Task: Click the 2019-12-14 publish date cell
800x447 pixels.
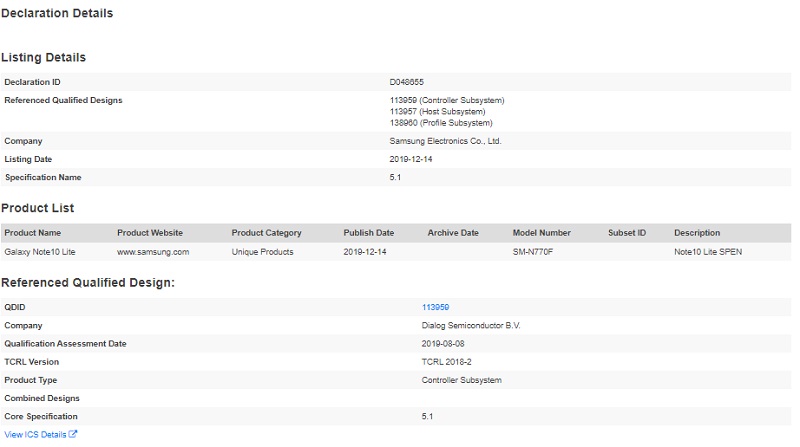Action: [365, 252]
